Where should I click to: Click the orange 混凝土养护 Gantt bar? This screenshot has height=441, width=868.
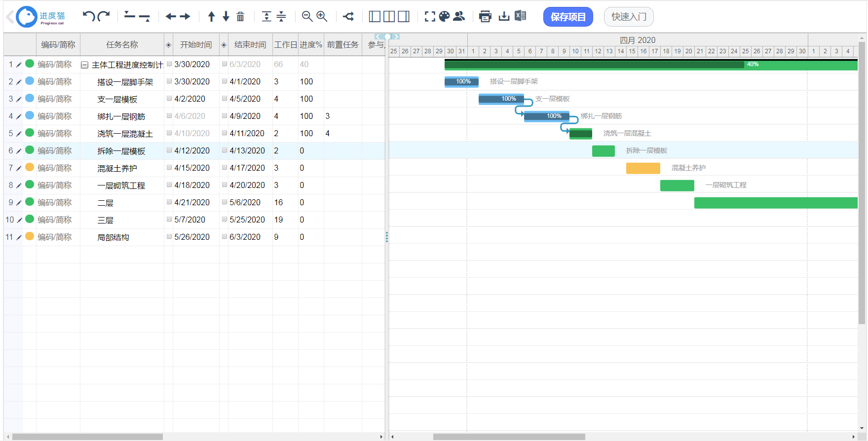(643, 168)
